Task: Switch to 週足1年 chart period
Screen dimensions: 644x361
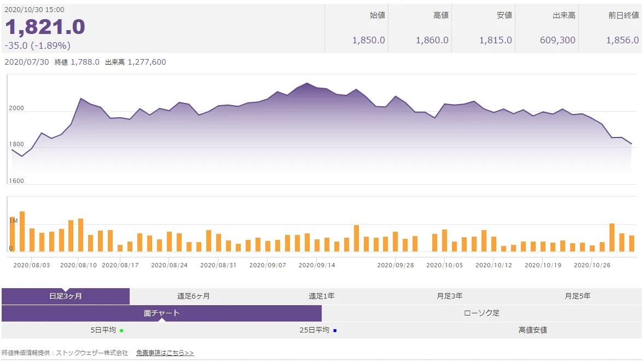Action: pos(321,296)
